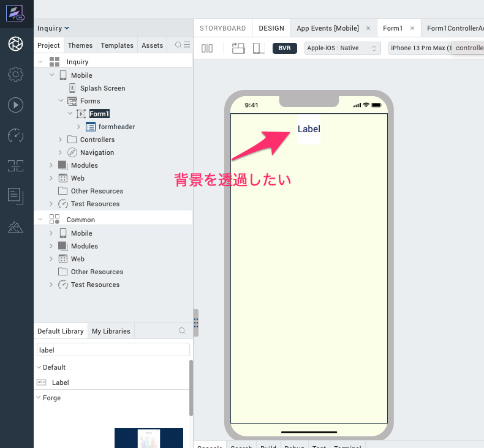Open the Assets tab

coord(152,45)
